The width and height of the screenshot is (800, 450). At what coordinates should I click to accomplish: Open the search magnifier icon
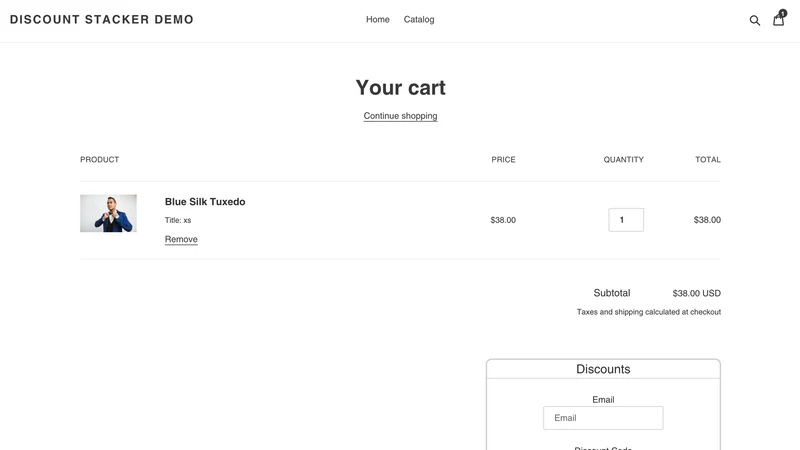(755, 20)
